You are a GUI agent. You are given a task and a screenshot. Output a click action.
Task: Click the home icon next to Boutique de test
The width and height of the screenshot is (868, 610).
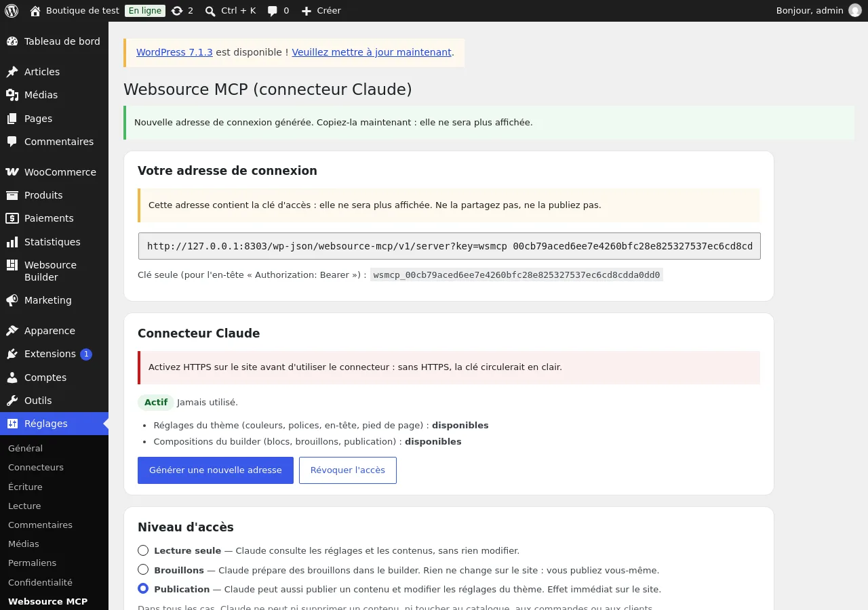click(x=35, y=11)
